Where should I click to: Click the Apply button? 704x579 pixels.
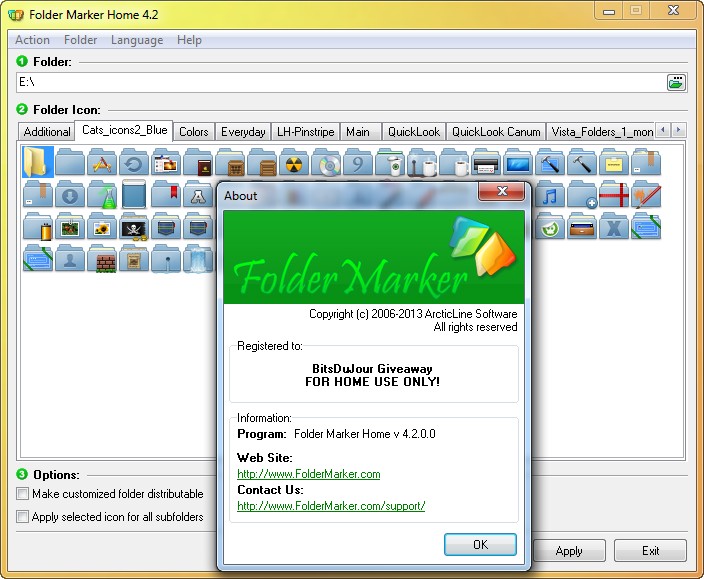point(569,551)
